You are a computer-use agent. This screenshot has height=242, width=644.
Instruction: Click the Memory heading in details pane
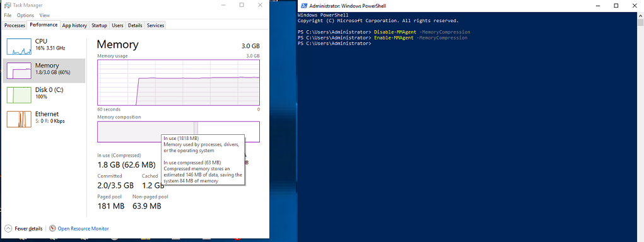coord(117,44)
